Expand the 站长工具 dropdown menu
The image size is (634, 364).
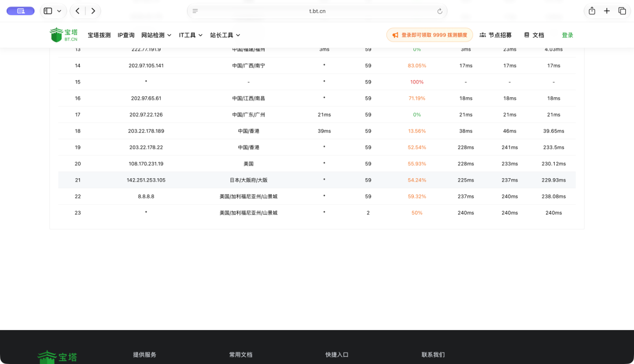tap(225, 35)
